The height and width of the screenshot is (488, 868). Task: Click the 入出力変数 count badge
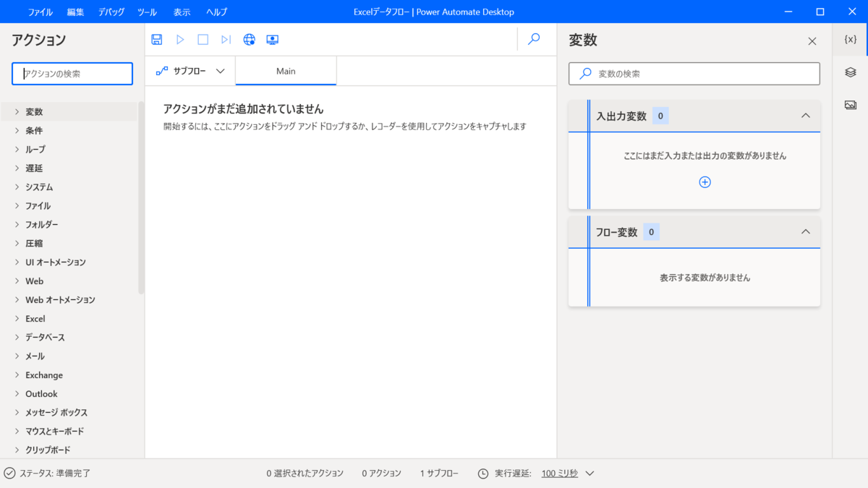pyautogui.click(x=660, y=116)
